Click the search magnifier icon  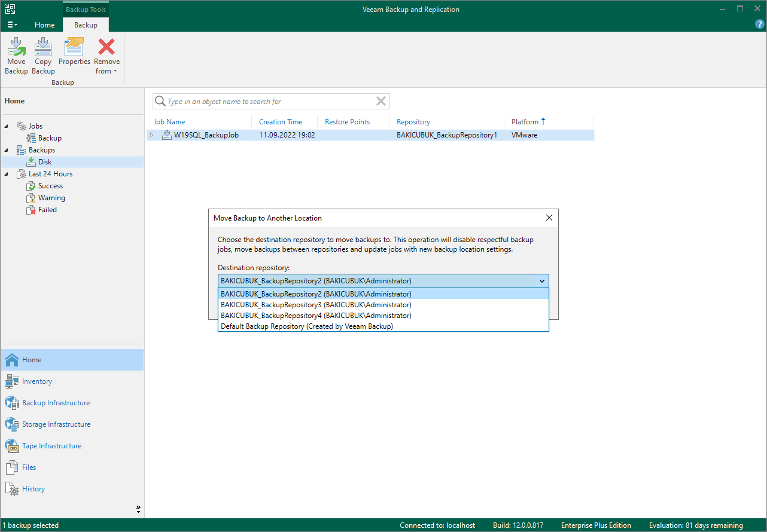[160, 101]
